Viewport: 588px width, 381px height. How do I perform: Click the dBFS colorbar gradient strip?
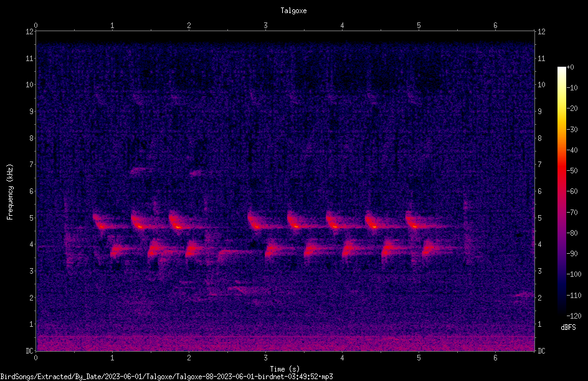tap(561, 191)
